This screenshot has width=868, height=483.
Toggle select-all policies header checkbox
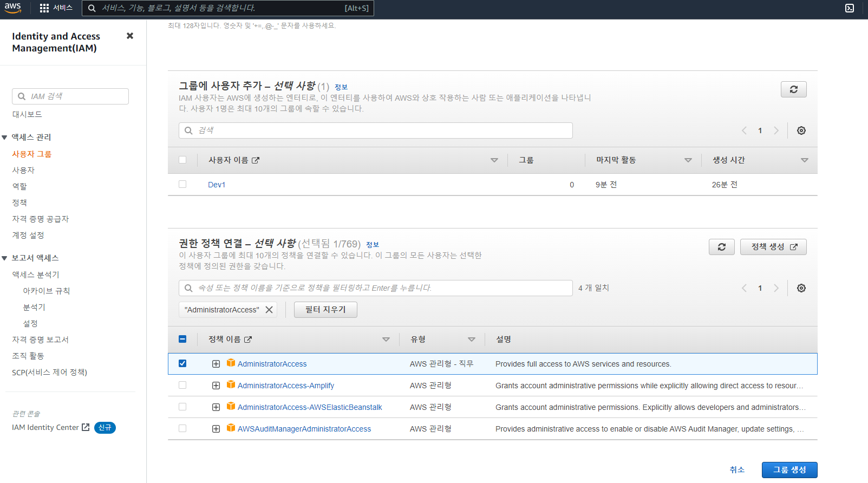point(182,339)
